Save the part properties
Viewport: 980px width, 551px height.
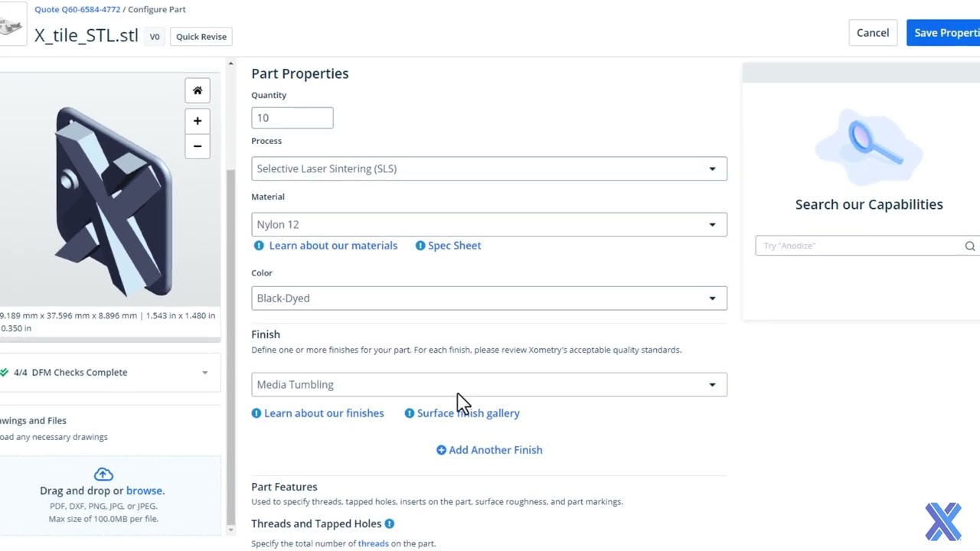click(x=945, y=33)
